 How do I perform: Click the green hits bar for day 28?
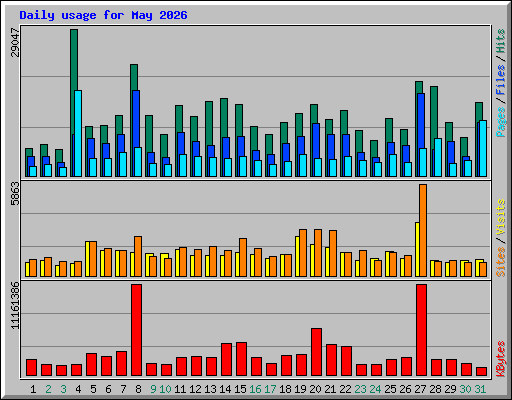click(434, 113)
